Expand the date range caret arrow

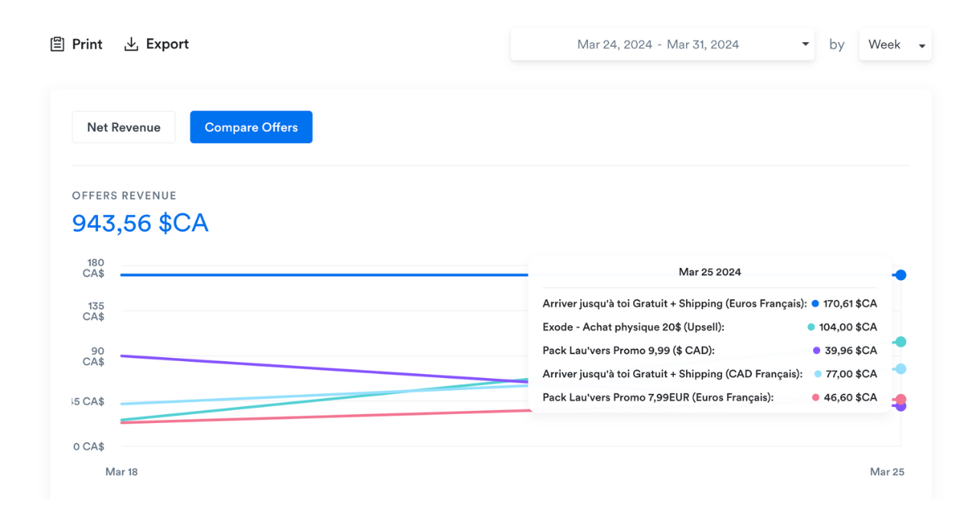coord(805,44)
